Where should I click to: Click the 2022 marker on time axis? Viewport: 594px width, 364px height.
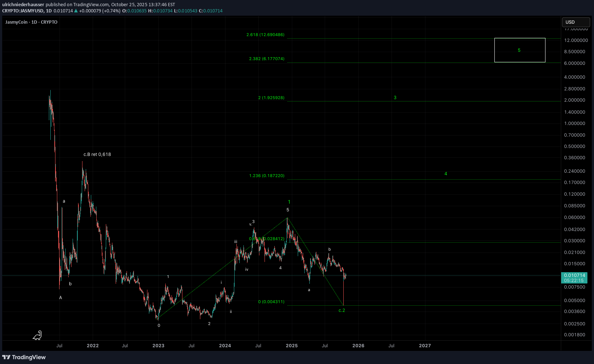pos(93,346)
